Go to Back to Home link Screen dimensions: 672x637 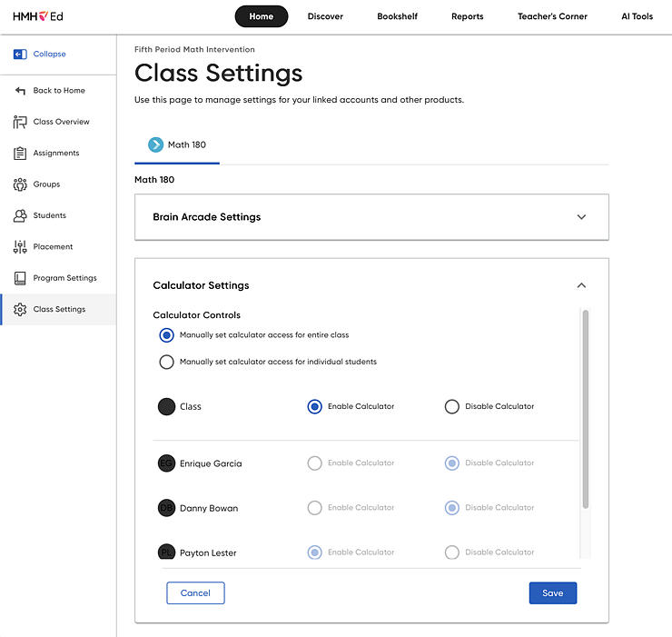59,91
